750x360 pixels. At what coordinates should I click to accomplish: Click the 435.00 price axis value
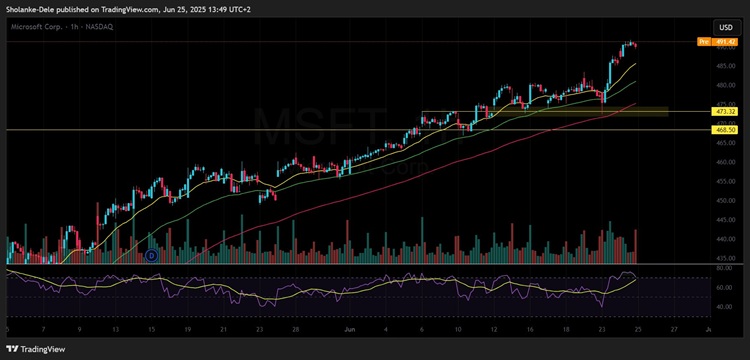click(726, 258)
